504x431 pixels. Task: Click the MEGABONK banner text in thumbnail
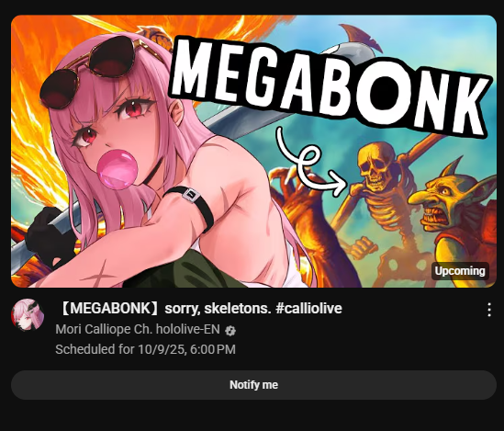tap(330, 86)
